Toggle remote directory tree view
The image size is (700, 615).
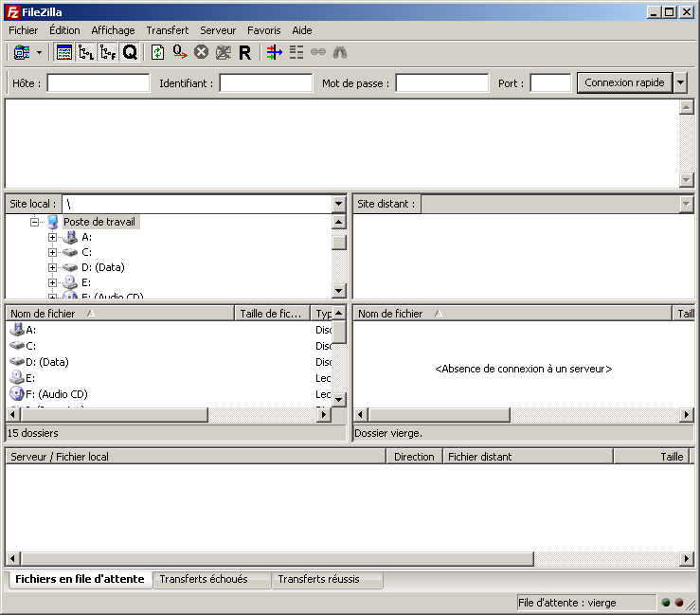point(108,52)
